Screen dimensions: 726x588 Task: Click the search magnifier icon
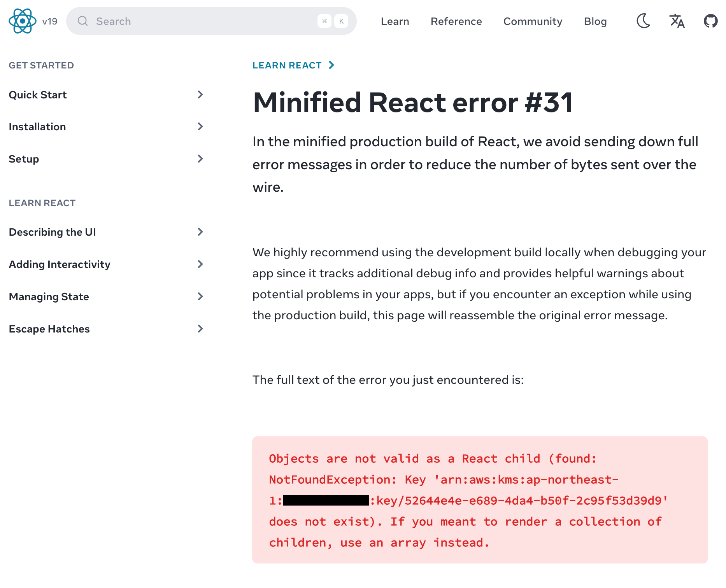click(x=83, y=21)
